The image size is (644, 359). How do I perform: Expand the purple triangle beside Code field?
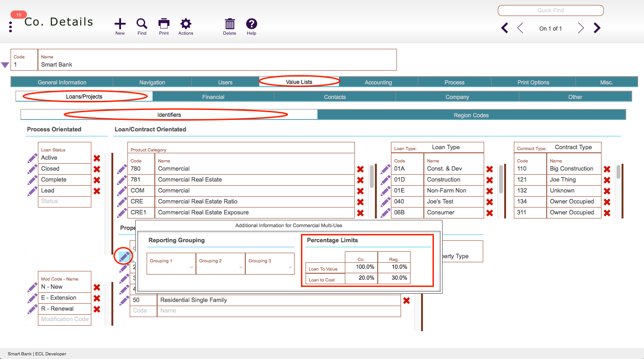[x=5, y=65]
